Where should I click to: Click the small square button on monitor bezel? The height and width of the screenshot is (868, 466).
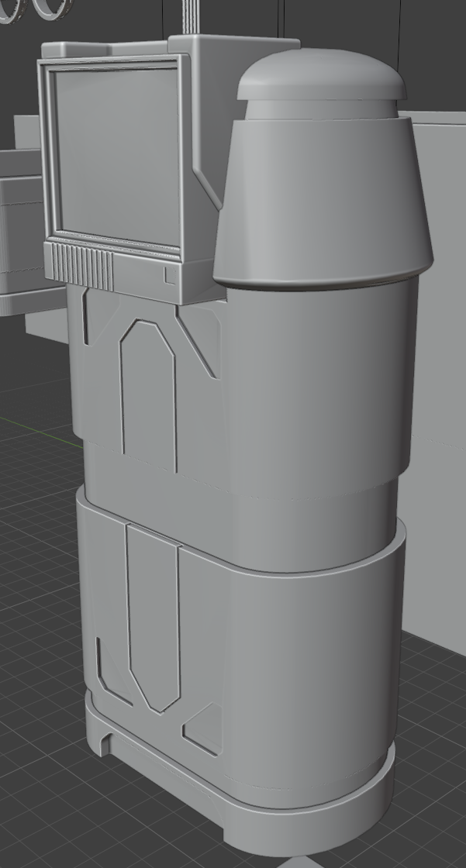170,275
